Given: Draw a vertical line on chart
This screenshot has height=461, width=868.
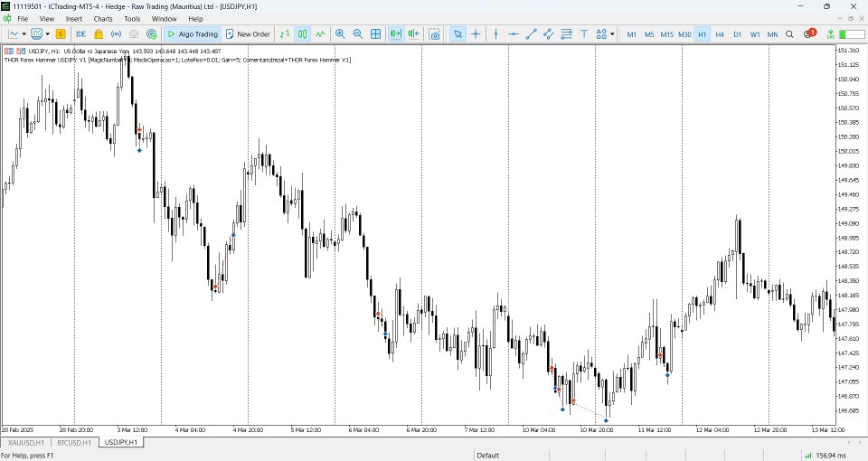Looking at the screenshot, I should [496, 34].
